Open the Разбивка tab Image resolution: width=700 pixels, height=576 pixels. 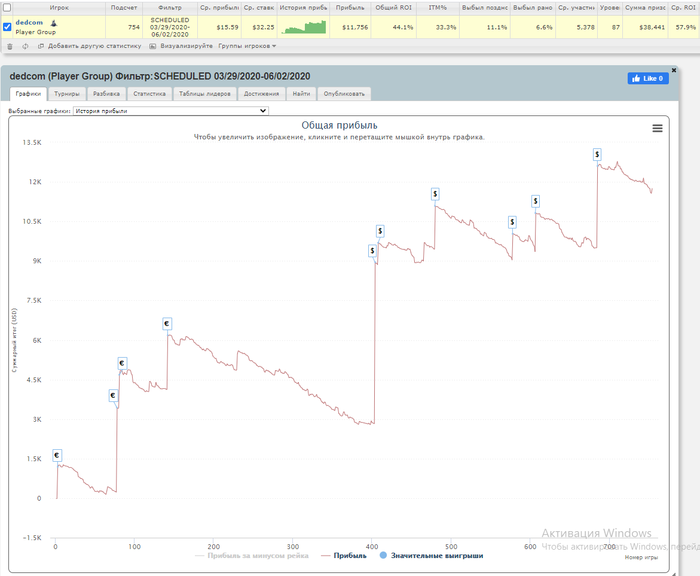click(106, 94)
